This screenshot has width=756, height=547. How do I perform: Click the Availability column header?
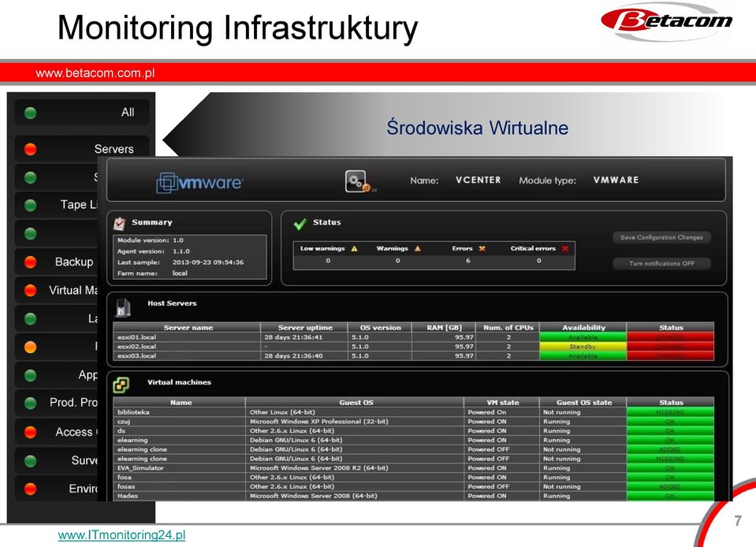pos(583,328)
